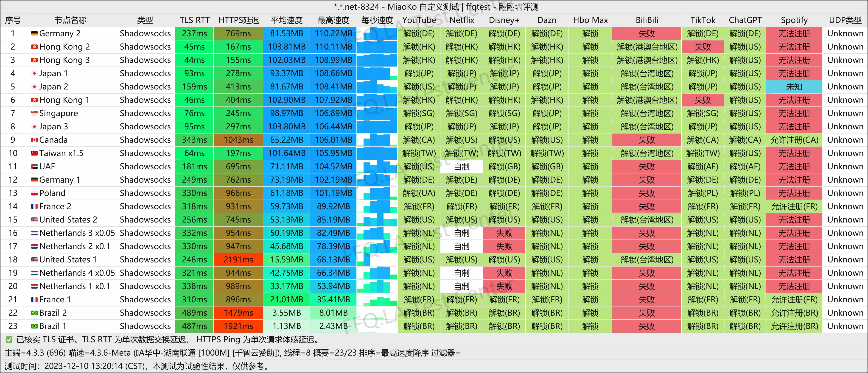Click the Poland flag icon in row 13
The image size is (868, 373).
click(x=34, y=193)
